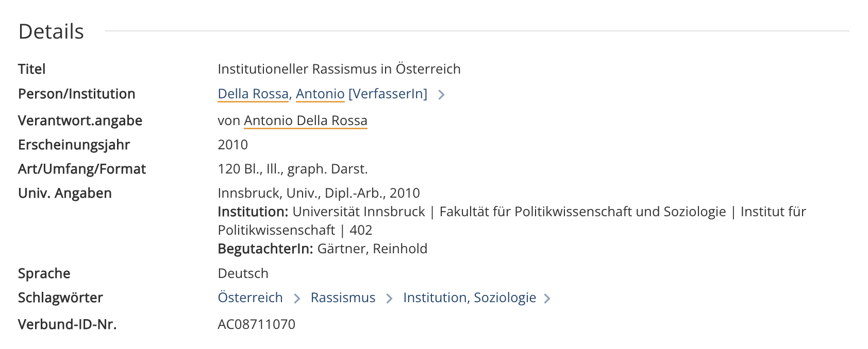The width and height of the screenshot is (868, 349).
Task: Click the Sprache value Deutsch
Action: pos(243,273)
